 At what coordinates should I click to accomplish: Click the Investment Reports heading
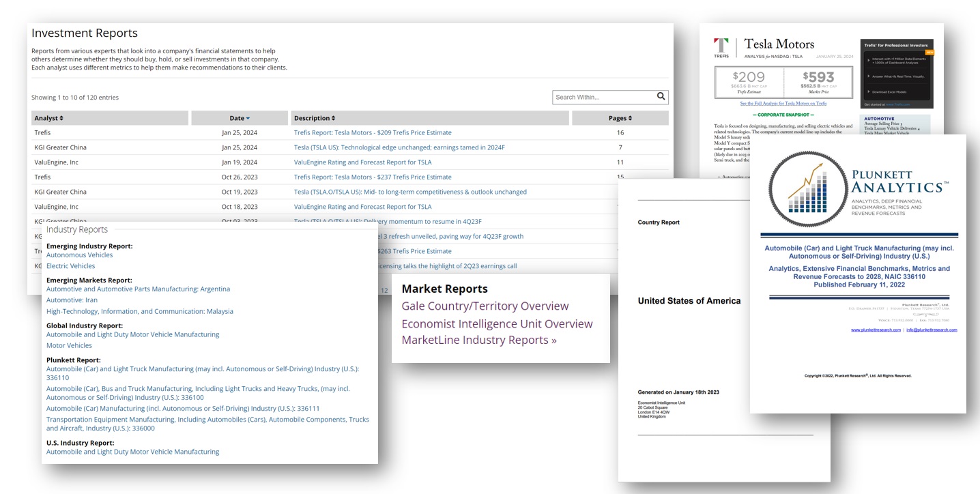(85, 33)
